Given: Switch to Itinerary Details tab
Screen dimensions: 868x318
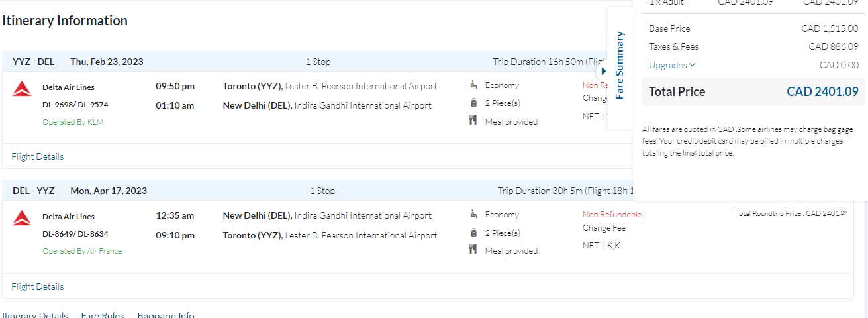Looking at the screenshot, I should 34,315.
